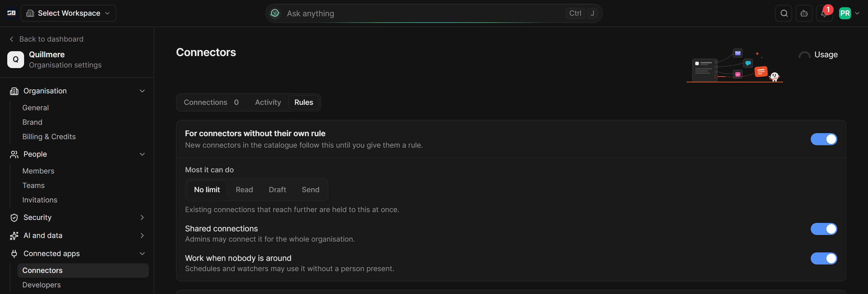
Task: Expand the Security section chevron
Action: pos(142,217)
